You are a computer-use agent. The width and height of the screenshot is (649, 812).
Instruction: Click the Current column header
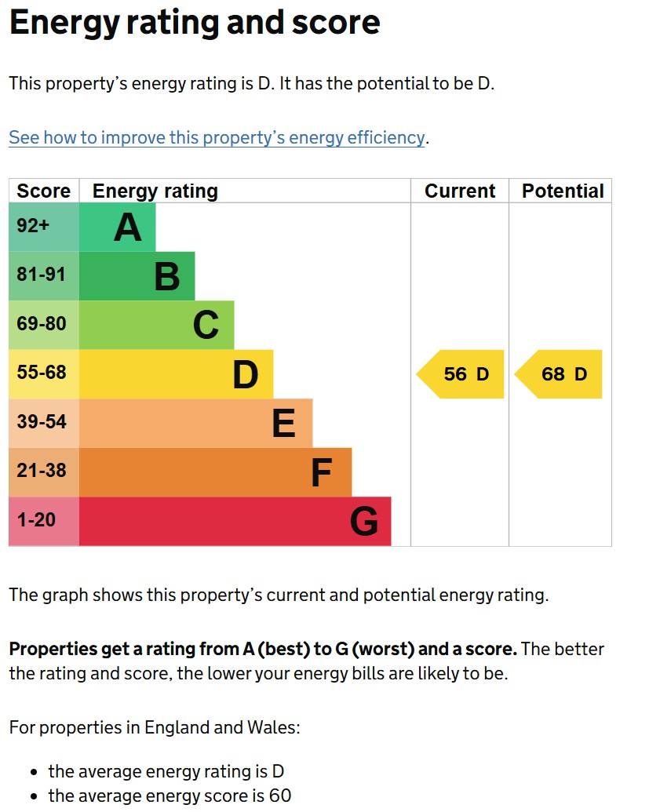pos(460,191)
